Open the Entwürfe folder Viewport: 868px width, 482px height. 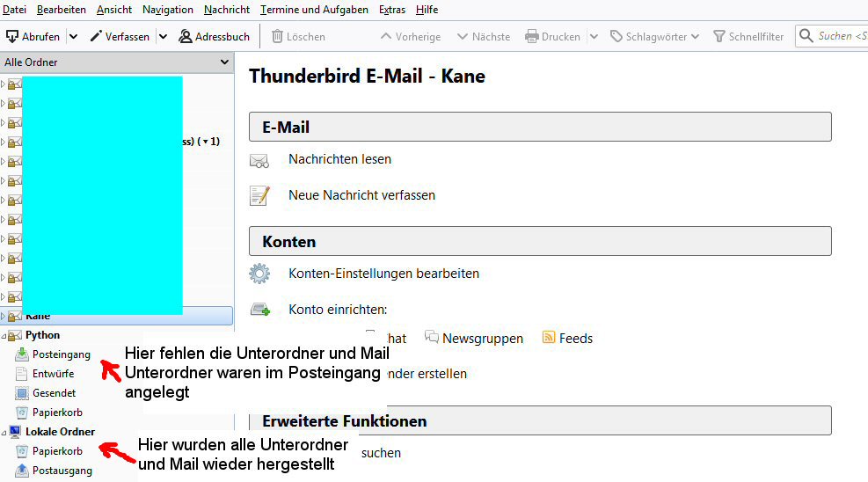tap(53, 374)
